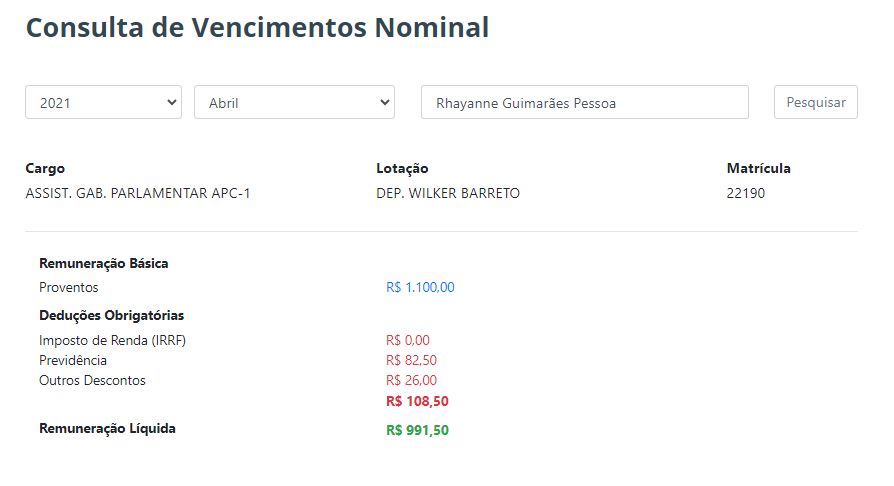Click the Consulta de Vencimentos Nominal heading
This screenshot has width=894, height=486.
pyautogui.click(x=257, y=28)
